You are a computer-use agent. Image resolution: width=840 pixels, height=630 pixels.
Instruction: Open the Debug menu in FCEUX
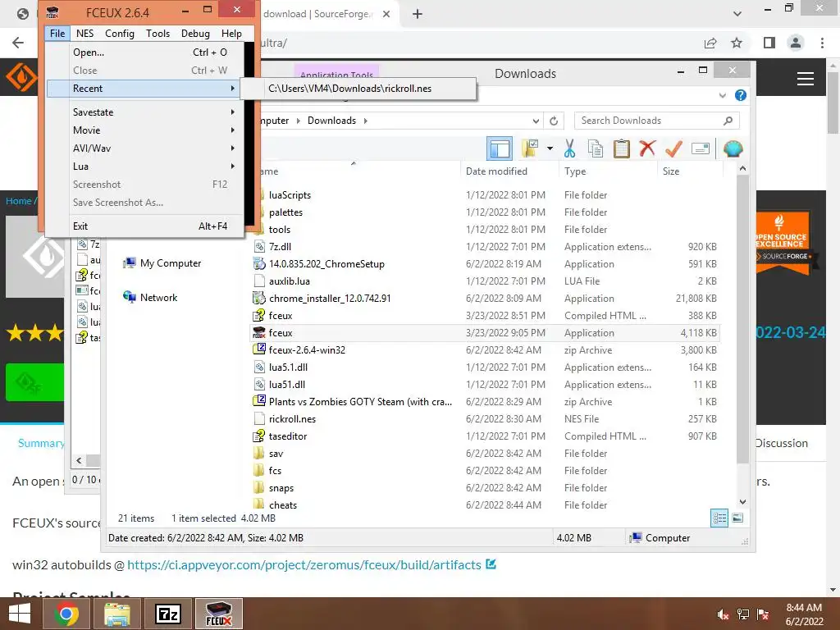point(195,33)
